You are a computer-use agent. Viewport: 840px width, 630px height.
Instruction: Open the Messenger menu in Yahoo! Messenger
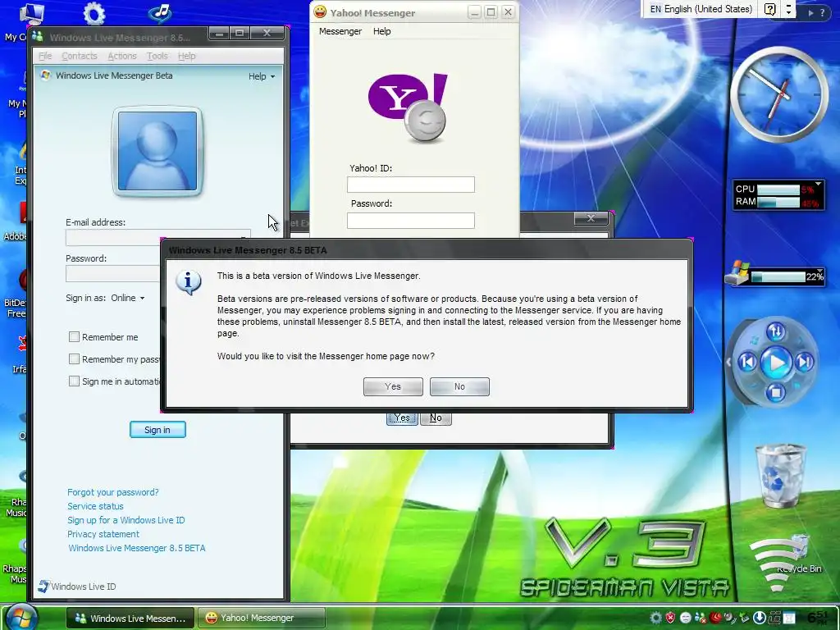coord(340,31)
